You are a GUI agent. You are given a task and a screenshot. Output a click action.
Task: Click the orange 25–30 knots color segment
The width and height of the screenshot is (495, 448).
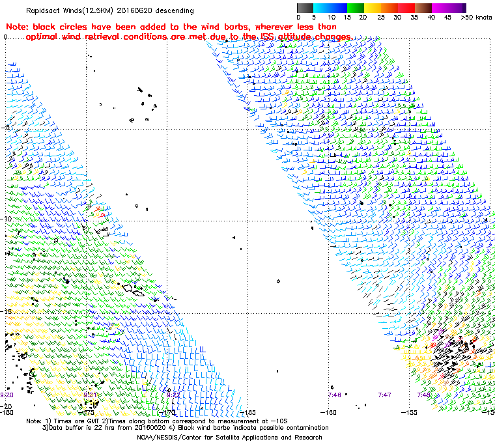pyautogui.click(x=389, y=8)
